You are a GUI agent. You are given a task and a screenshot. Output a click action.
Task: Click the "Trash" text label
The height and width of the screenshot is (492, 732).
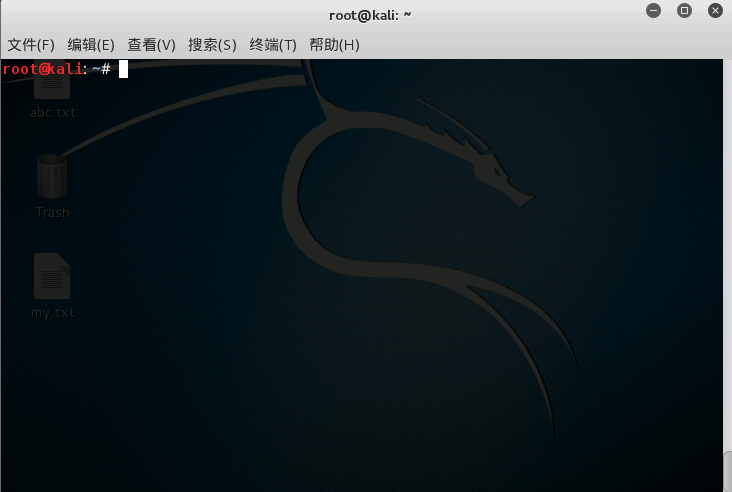tap(52, 212)
